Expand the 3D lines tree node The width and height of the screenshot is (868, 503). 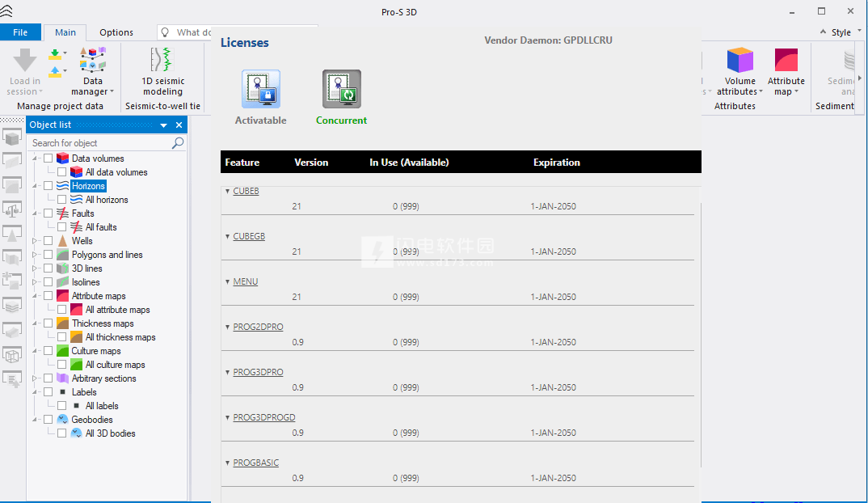click(x=34, y=268)
